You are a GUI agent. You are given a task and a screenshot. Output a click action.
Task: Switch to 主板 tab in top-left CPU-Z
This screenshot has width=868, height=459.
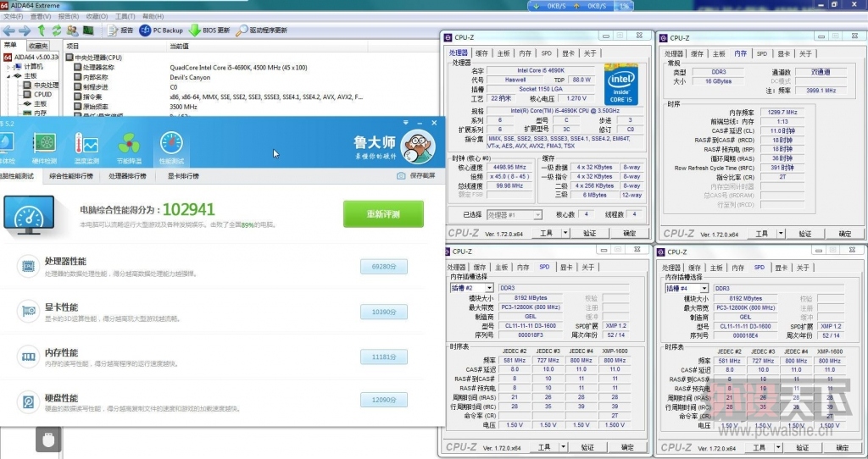pyautogui.click(x=504, y=53)
